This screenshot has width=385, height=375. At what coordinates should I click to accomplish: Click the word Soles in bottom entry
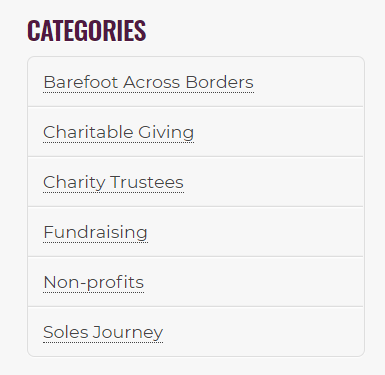point(66,332)
